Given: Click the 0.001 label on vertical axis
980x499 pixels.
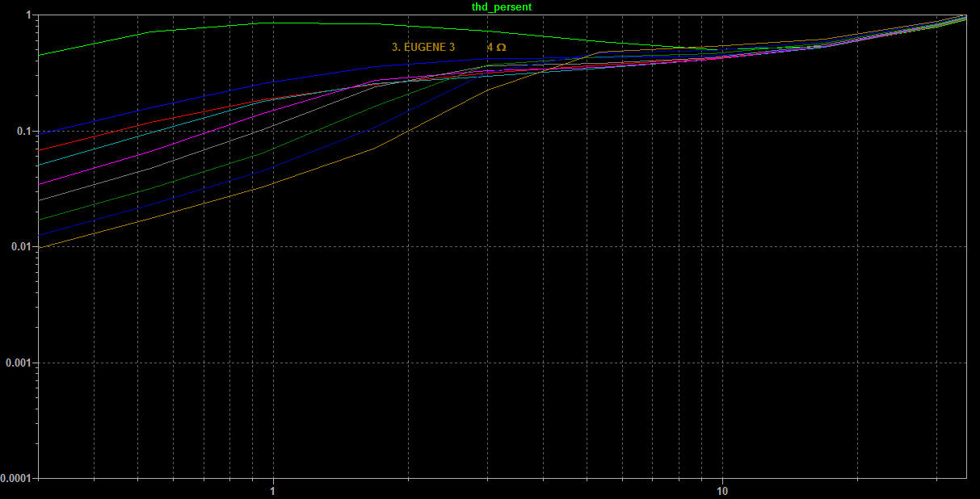Looking at the screenshot, I should pyautogui.click(x=17, y=363).
